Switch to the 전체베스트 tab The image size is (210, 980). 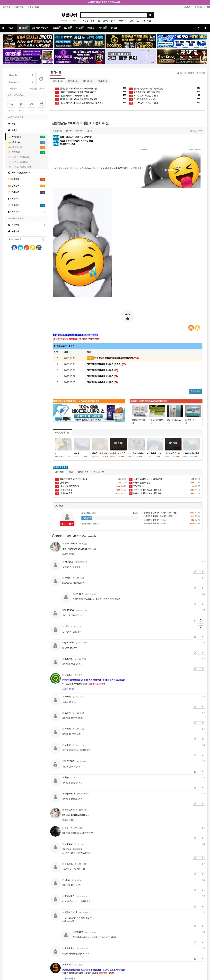(x=103, y=81)
